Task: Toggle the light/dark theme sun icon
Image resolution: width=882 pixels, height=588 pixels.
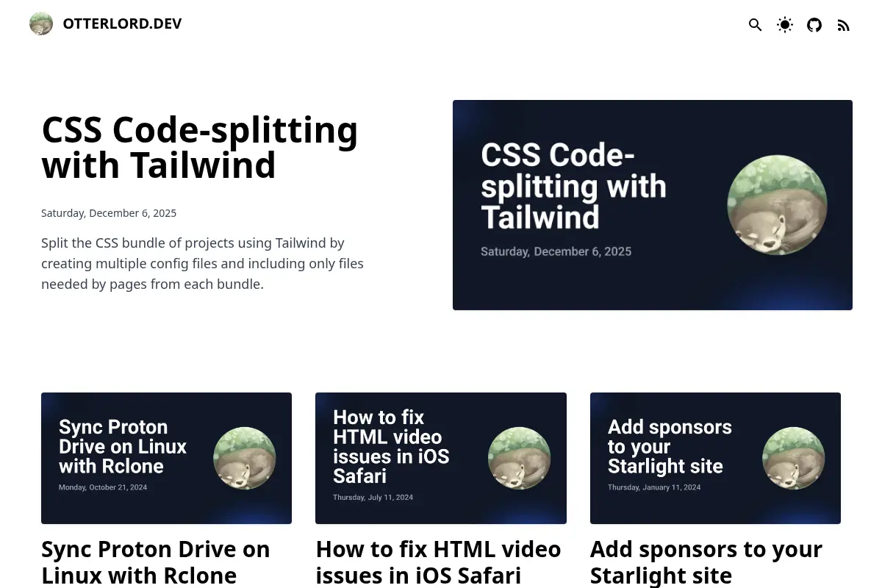Action: point(785,25)
